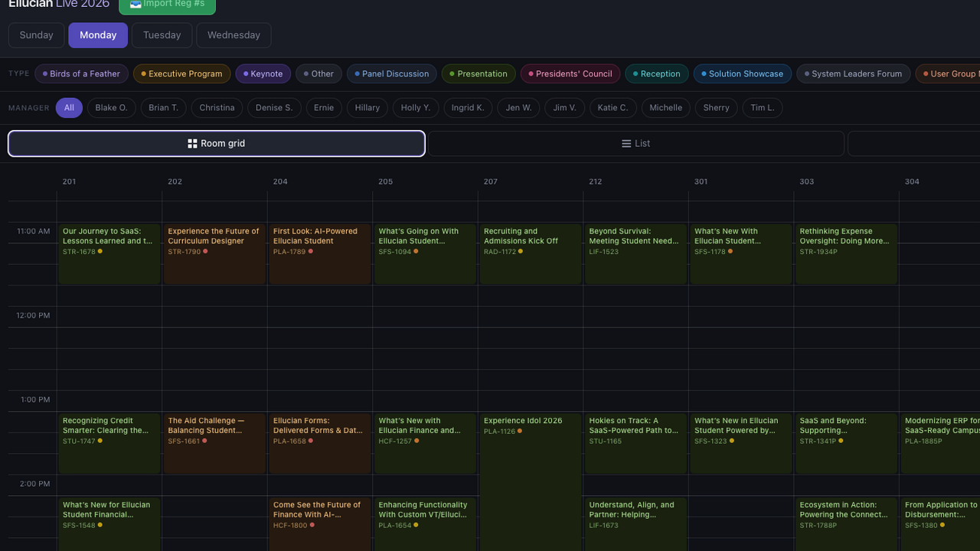980x551 pixels.
Task: Open session SFS-1178 in room 301
Action: click(741, 254)
